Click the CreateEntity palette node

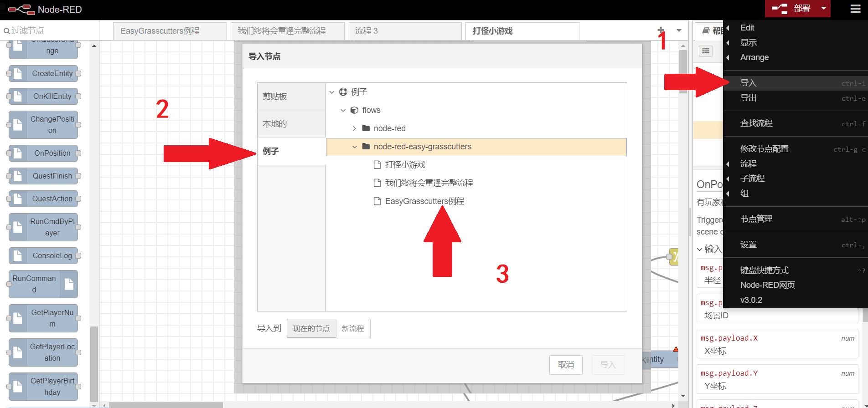[x=43, y=73]
